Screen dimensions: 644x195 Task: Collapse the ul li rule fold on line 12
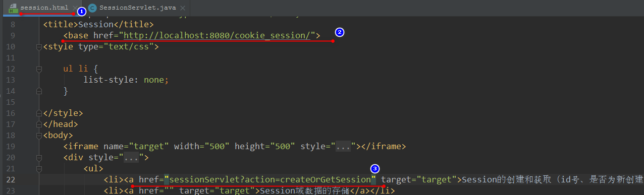(x=39, y=69)
